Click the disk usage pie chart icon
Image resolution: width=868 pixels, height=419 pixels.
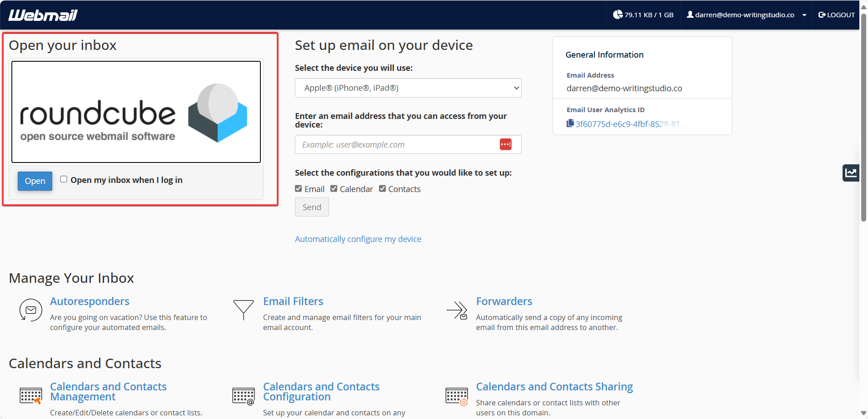[x=618, y=15]
